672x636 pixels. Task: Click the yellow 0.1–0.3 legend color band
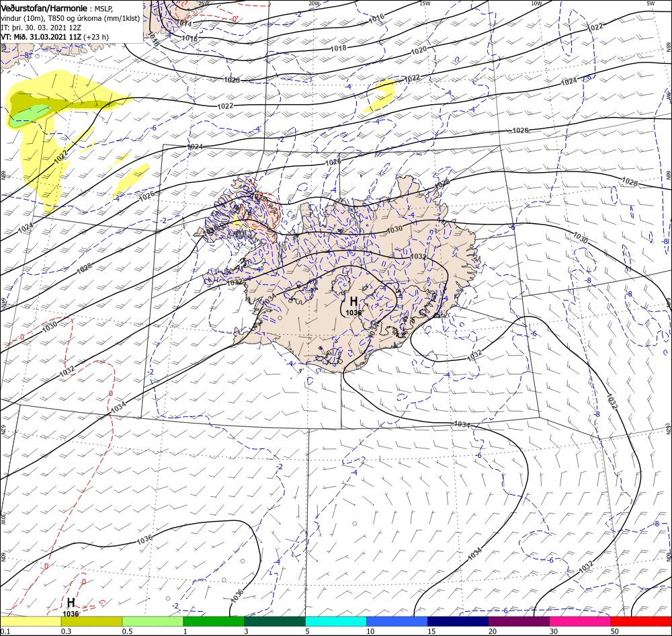pyautogui.click(x=30, y=621)
